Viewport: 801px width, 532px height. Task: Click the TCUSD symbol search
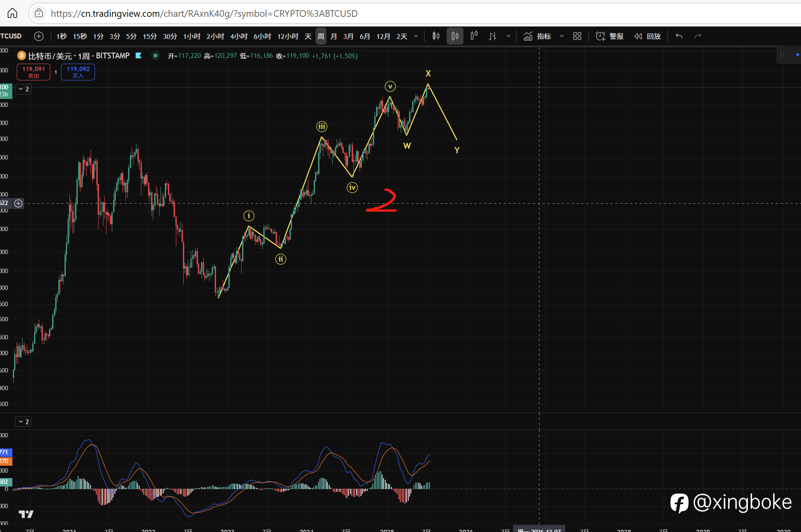coord(11,36)
